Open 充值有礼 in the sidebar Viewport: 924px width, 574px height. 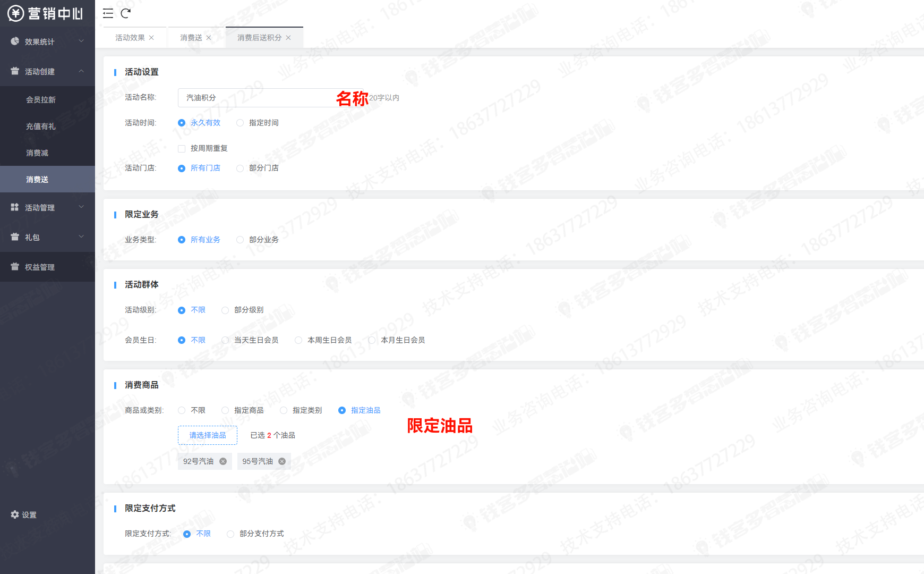coord(41,126)
